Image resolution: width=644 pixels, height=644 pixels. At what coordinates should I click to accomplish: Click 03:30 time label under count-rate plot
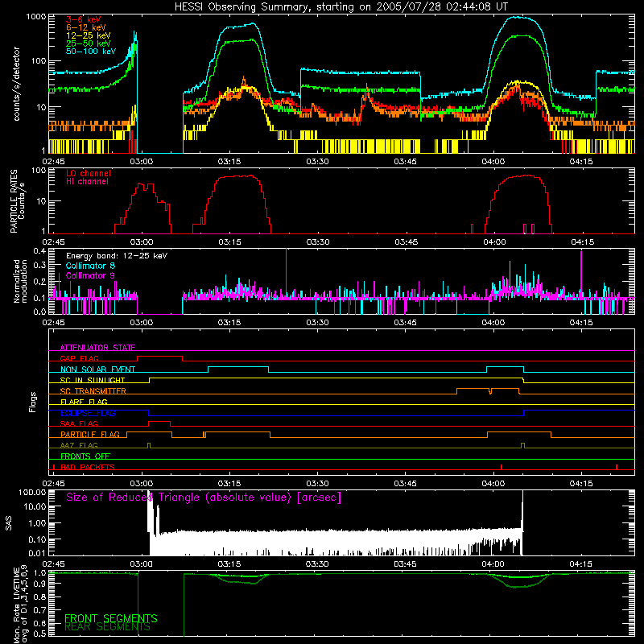coord(317,162)
